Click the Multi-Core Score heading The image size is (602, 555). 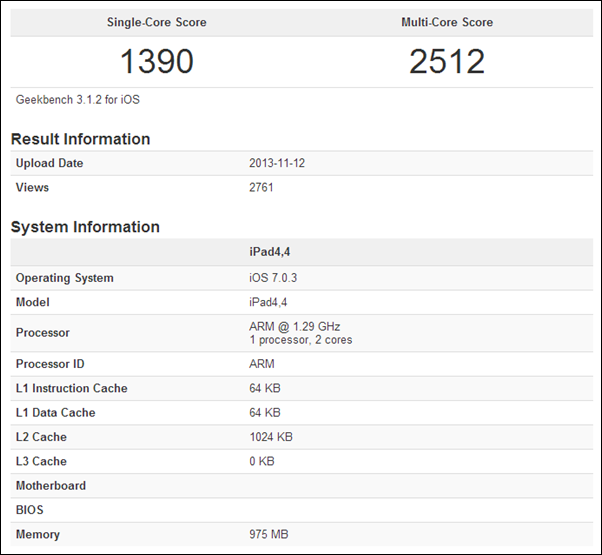point(447,22)
